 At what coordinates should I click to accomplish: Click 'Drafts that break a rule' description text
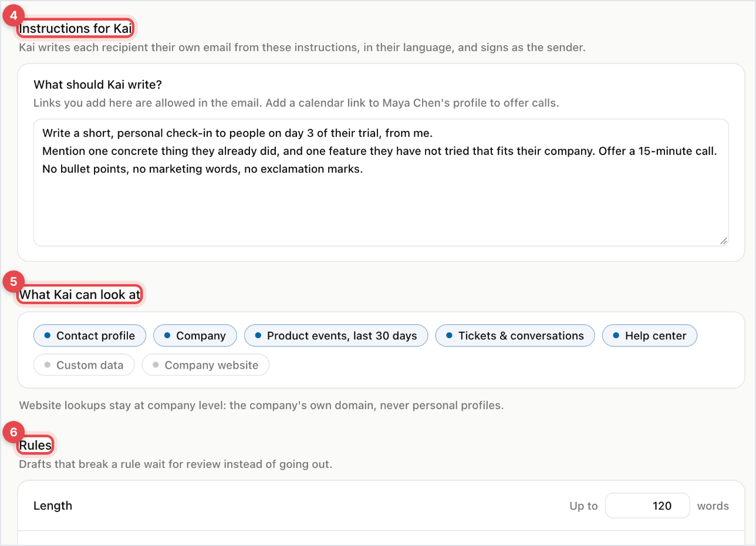(x=176, y=464)
